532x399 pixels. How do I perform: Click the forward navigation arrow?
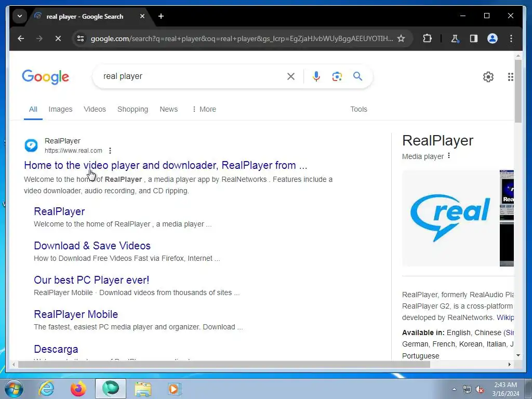point(39,38)
